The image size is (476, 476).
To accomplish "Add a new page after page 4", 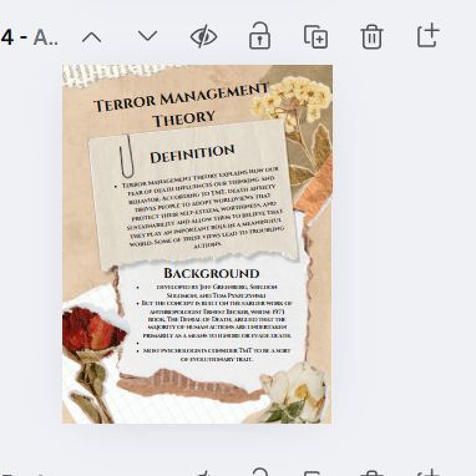I will click(428, 35).
